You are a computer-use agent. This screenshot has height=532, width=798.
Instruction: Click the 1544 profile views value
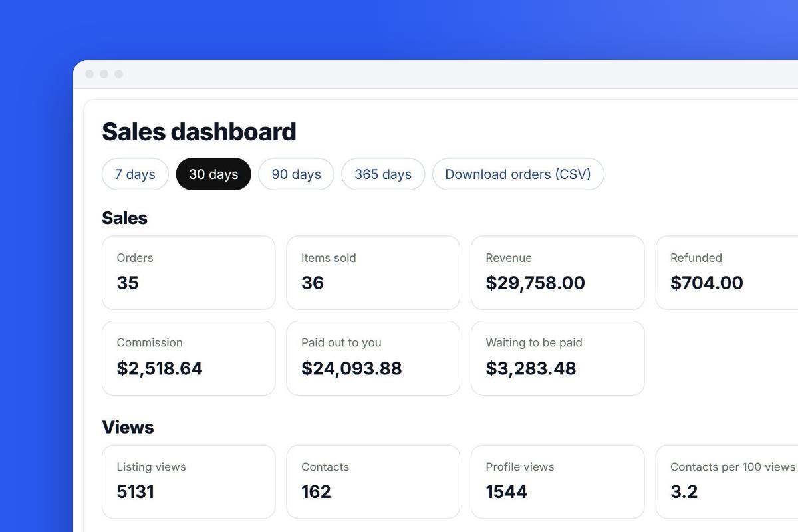coord(507,492)
